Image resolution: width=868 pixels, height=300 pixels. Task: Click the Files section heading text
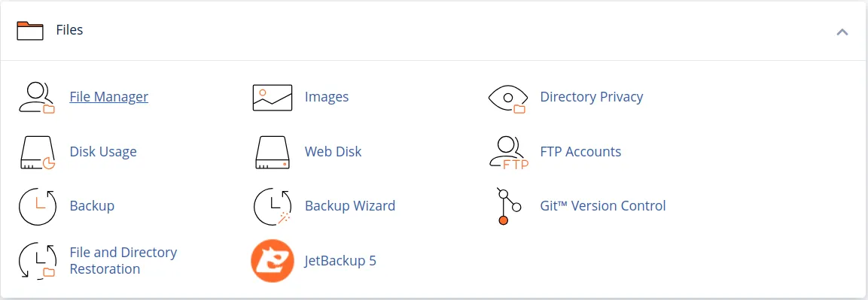tap(70, 30)
